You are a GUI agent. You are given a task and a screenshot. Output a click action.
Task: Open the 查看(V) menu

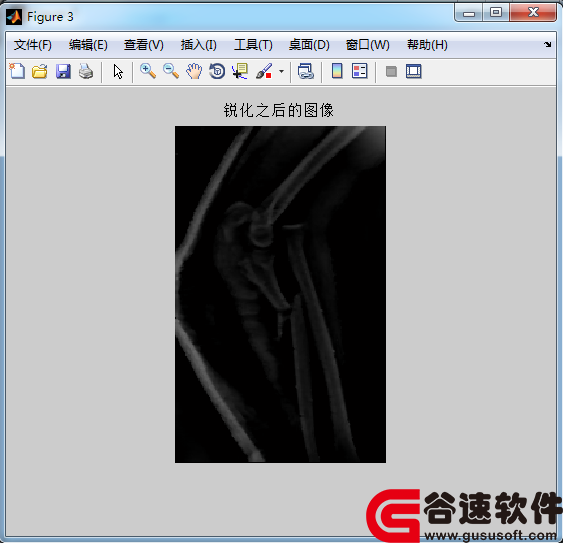(144, 45)
